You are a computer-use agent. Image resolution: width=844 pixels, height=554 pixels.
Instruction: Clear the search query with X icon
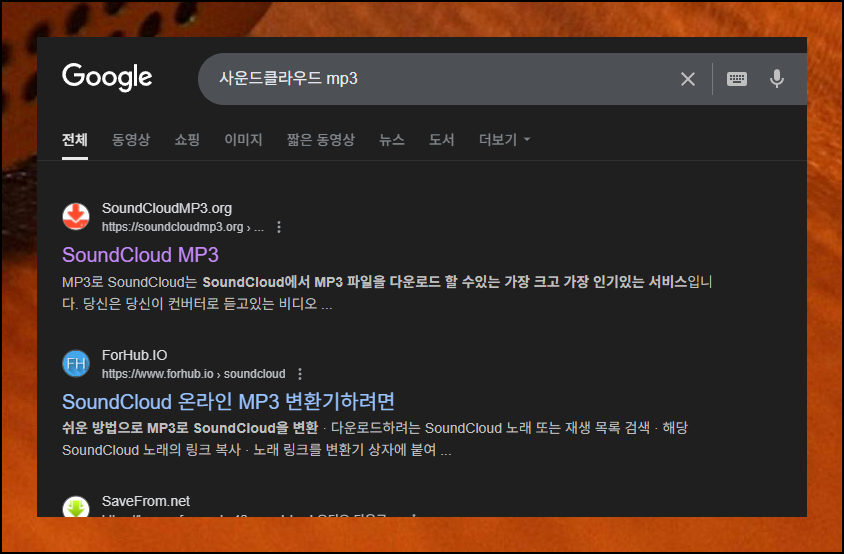pyautogui.click(x=687, y=79)
